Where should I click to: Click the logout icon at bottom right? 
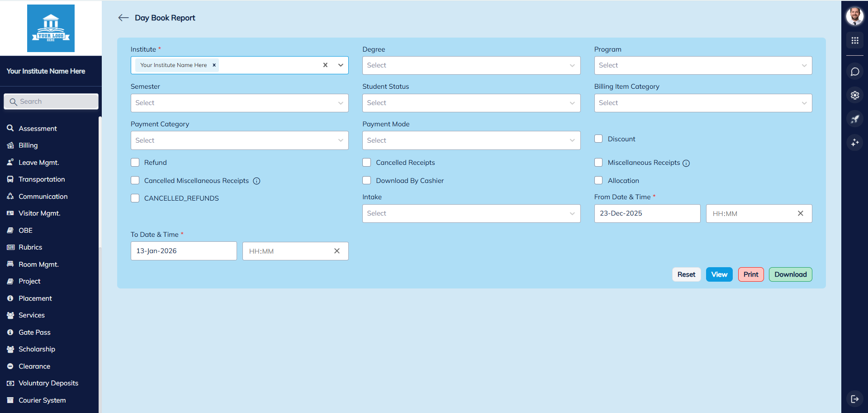(854, 399)
